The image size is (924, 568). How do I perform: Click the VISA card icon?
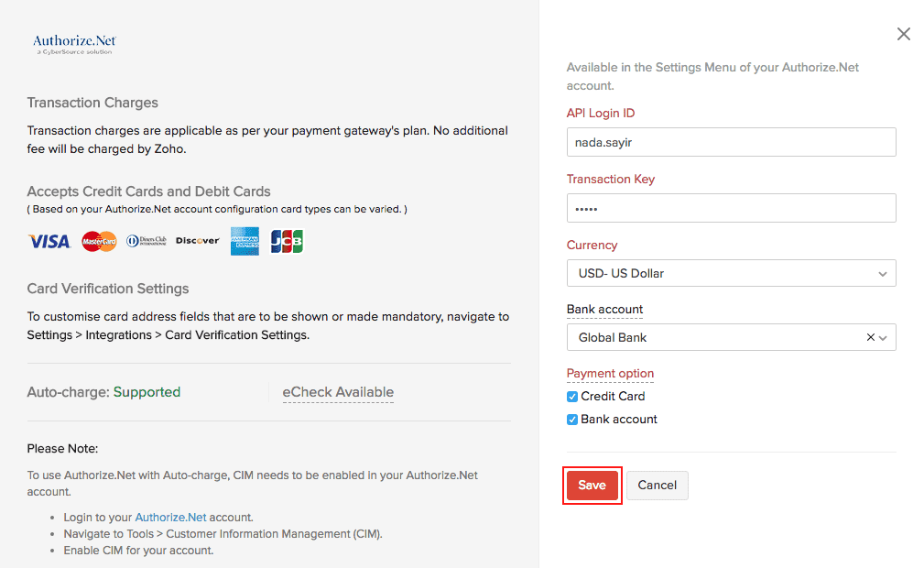pos(49,241)
